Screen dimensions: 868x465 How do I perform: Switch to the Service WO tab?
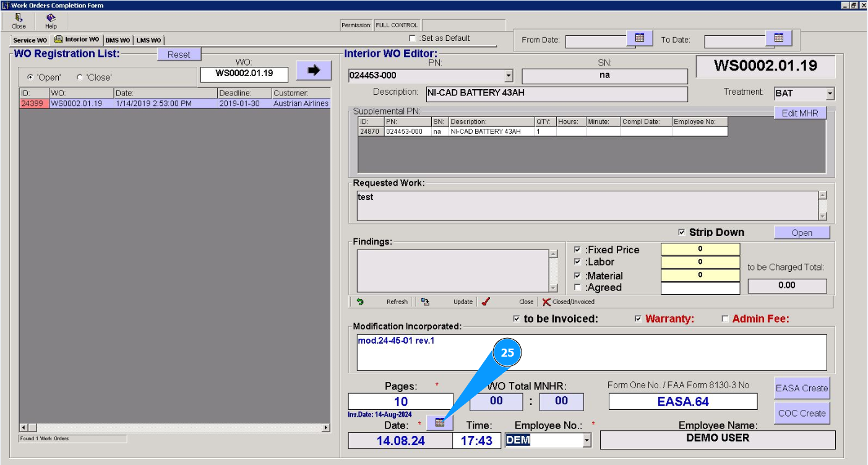tap(30, 40)
